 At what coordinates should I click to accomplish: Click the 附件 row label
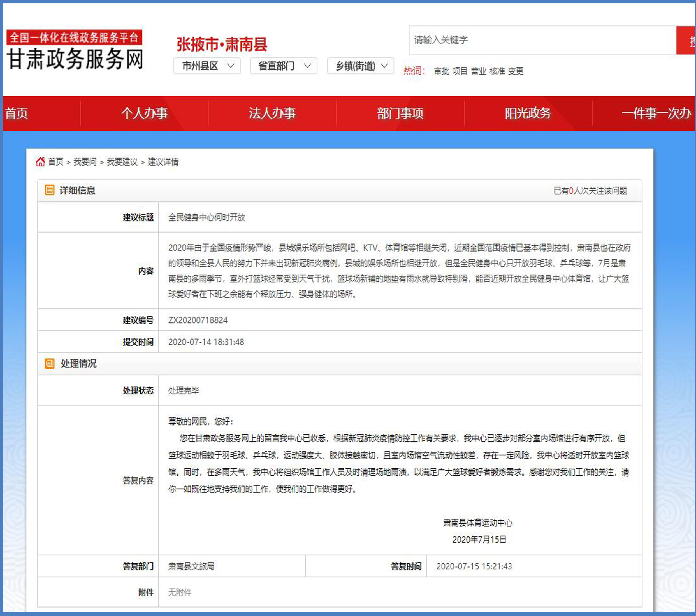coord(146,592)
